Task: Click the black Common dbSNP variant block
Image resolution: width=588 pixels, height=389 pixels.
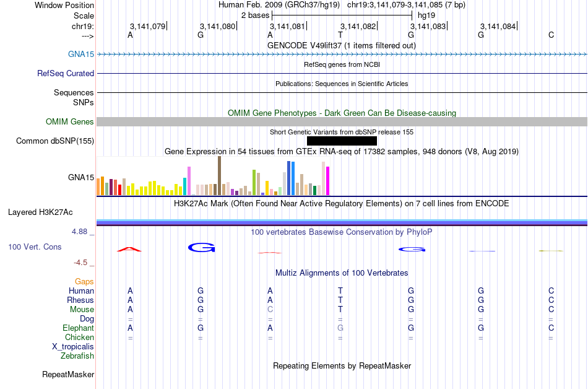Action: click(342, 141)
